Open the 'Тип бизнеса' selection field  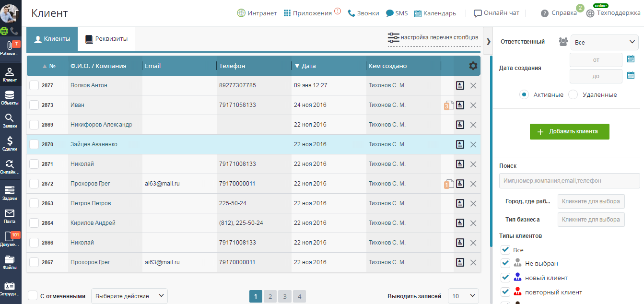click(591, 220)
